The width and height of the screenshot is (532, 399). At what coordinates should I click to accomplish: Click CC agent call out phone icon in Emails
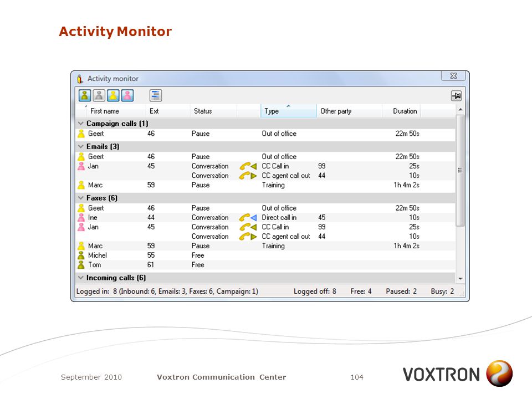248,176
